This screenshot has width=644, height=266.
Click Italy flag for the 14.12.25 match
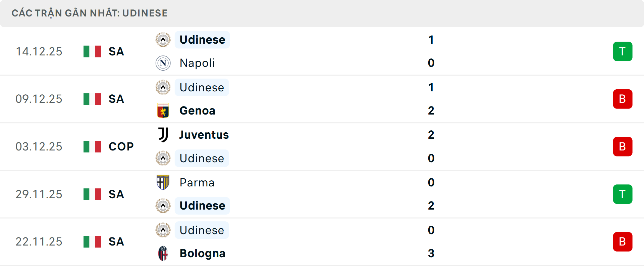(92, 51)
